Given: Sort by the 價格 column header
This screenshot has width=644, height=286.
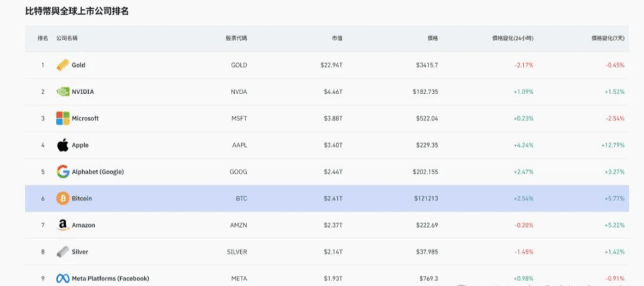Looking at the screenshot, I should 432,38.
